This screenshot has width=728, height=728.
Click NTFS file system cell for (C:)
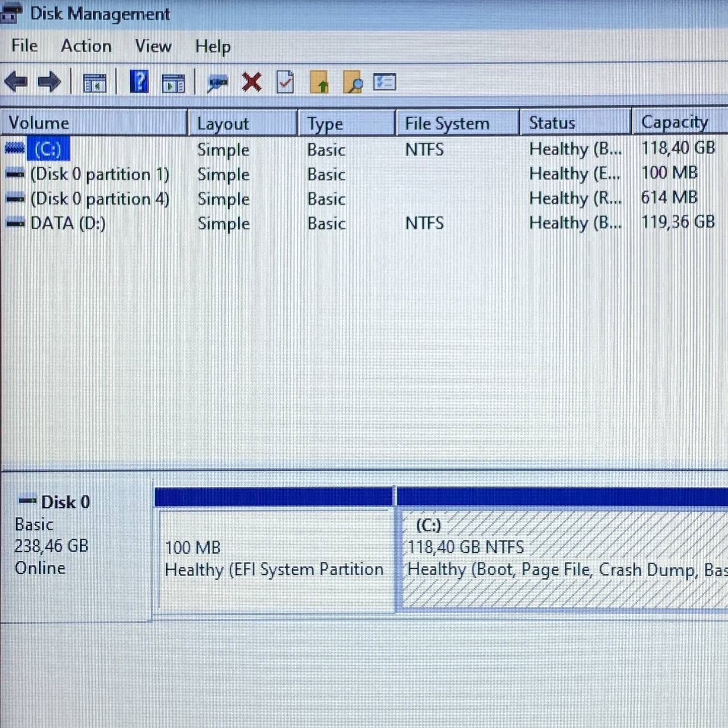click(x=424, y=150)
